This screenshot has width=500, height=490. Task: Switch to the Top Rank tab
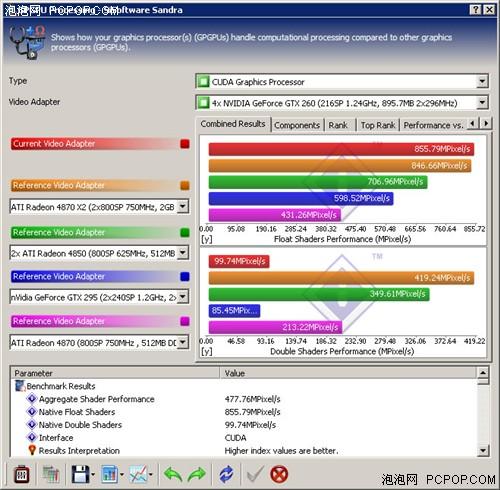pyautogui.click(x=378, y=125)
